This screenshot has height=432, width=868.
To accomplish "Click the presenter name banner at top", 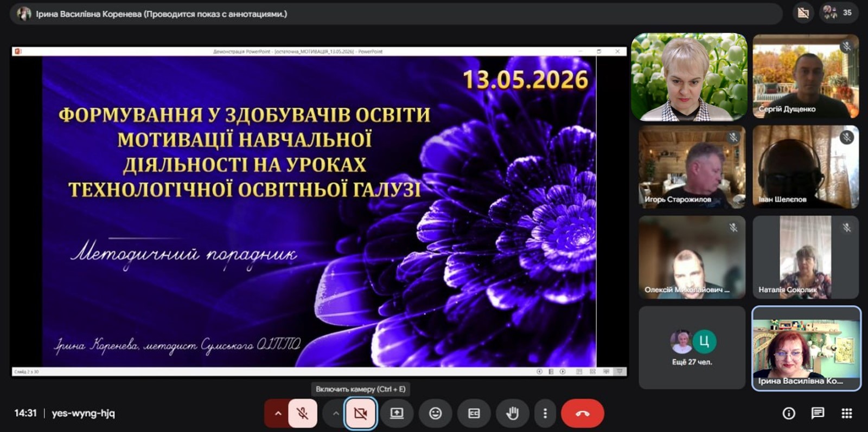I will 396,14.
